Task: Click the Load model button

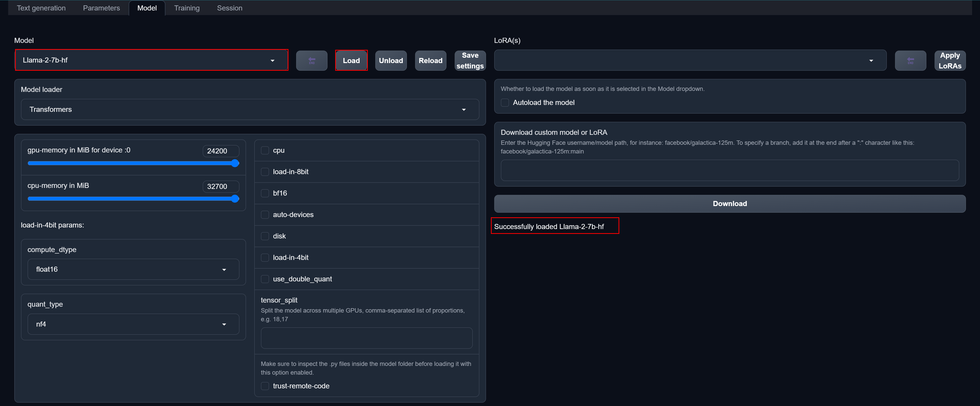Action: point(351,61)
